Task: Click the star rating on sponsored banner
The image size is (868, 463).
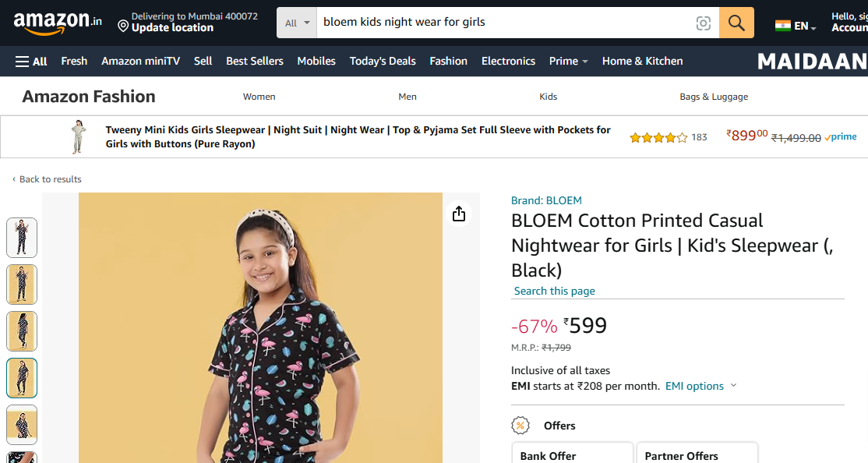Action: (x=658, y=137)
